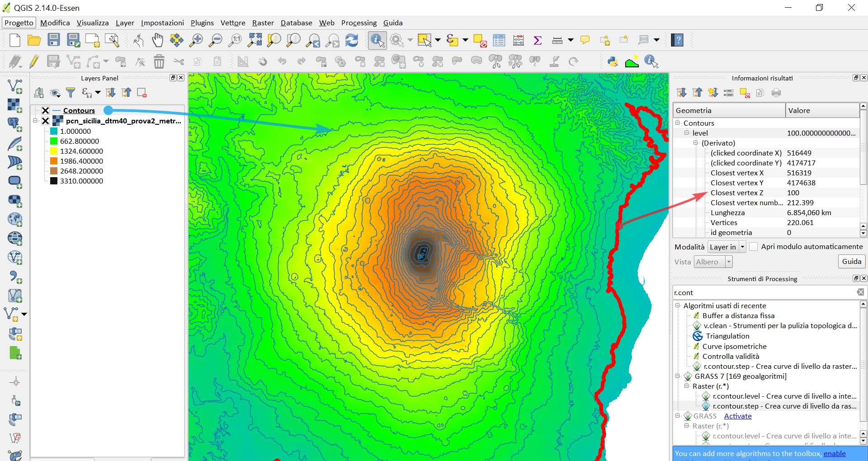Click the print icon in Informazioni risultati
This screenshot has height=461, width=868.
coord(776,93)
